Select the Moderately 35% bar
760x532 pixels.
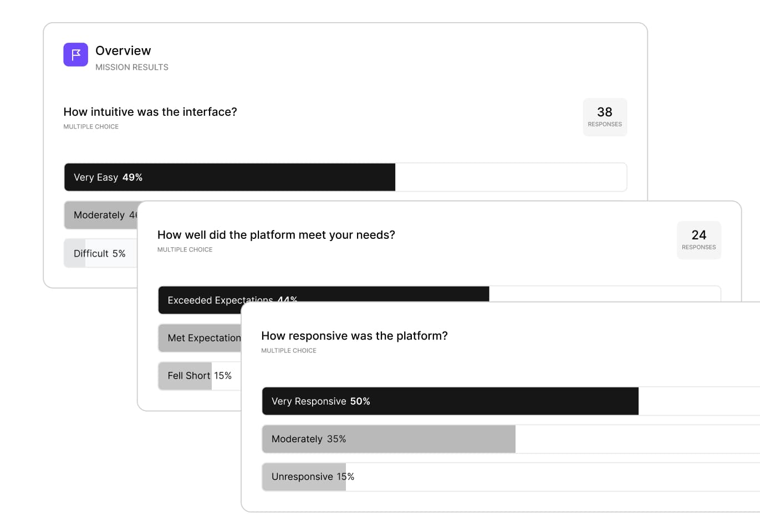pyautogui.click(x=389, y=439)
